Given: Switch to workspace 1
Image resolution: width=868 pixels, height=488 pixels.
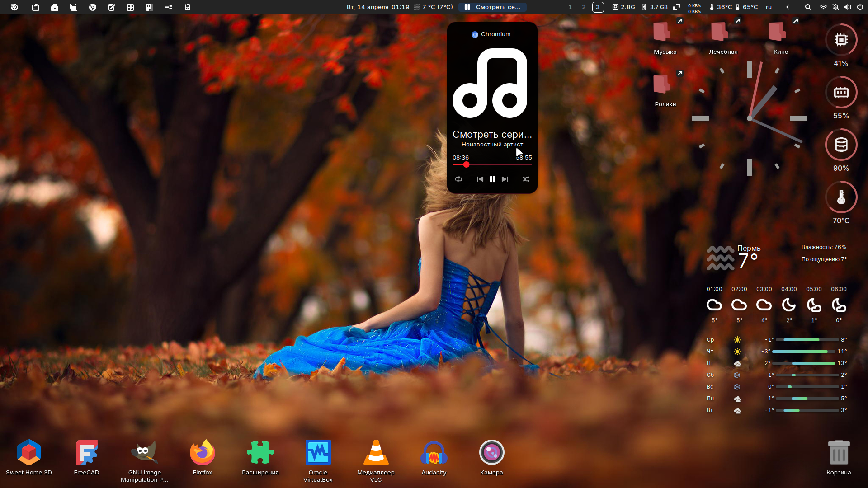Looking at the screenshot, I should click(570, 7).
